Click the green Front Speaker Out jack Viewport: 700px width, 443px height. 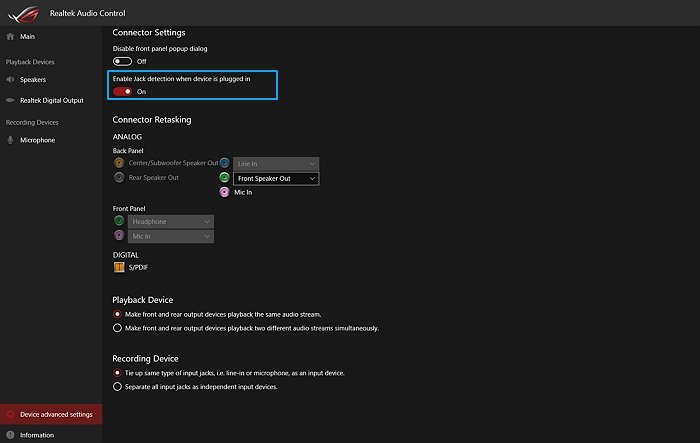(225, 178)
